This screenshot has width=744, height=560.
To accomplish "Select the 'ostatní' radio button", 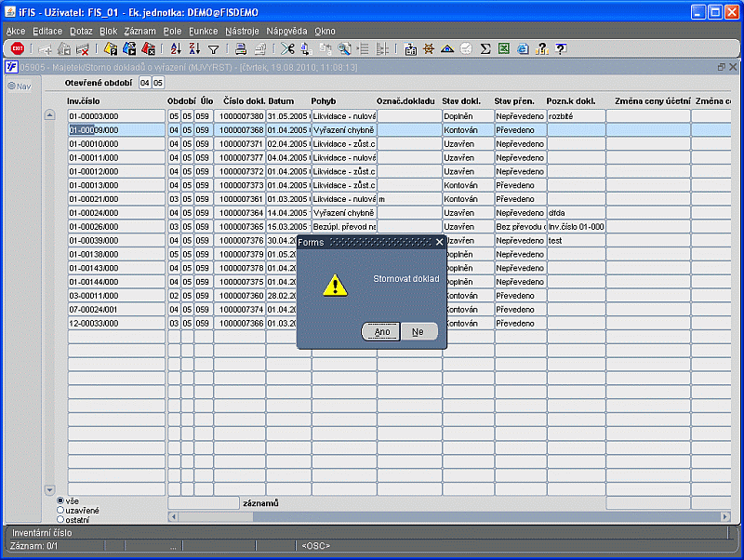I will click(60, 520).
